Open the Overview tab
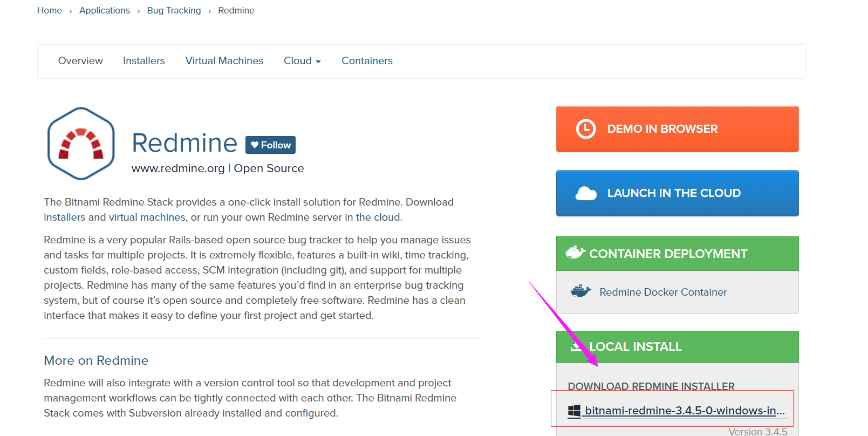The width and height of the screenshot is (868, 436). click(80, 61)
